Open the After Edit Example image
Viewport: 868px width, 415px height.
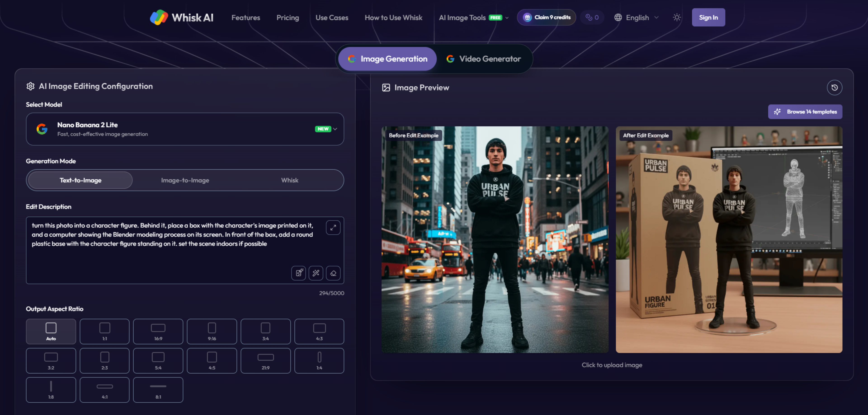coord(729,240)
